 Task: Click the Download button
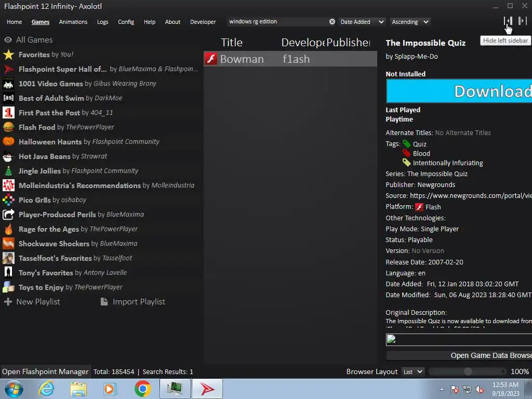(459, 91)
